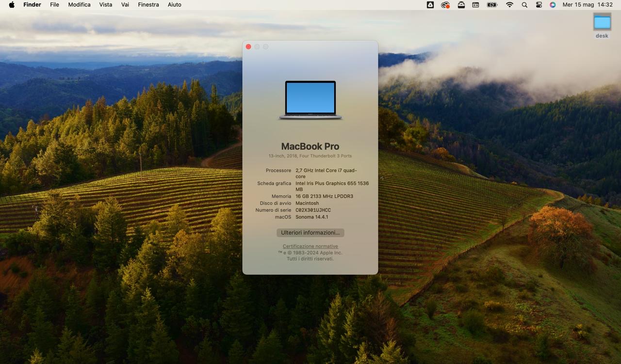Click the 1983-2024 Apple Inc. copyright text

click(x=310, y=253)
